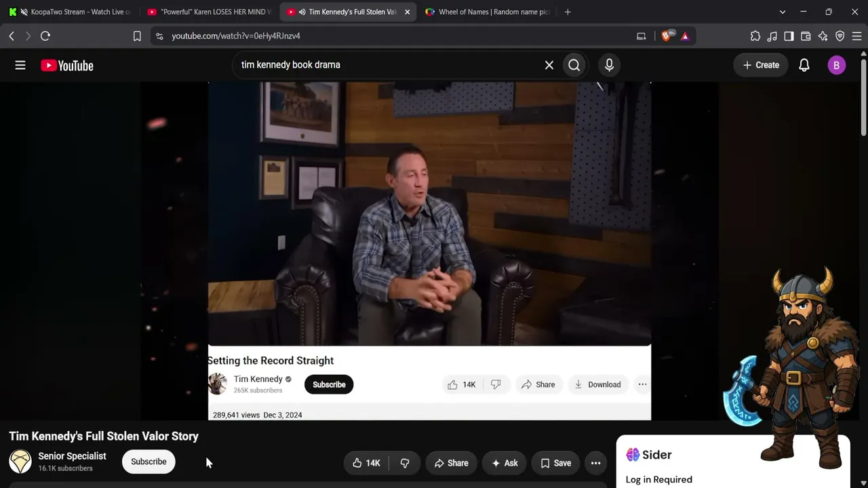The image size is (868, 488).
Task: Open the Brave Shields panel
Action: 667,36
